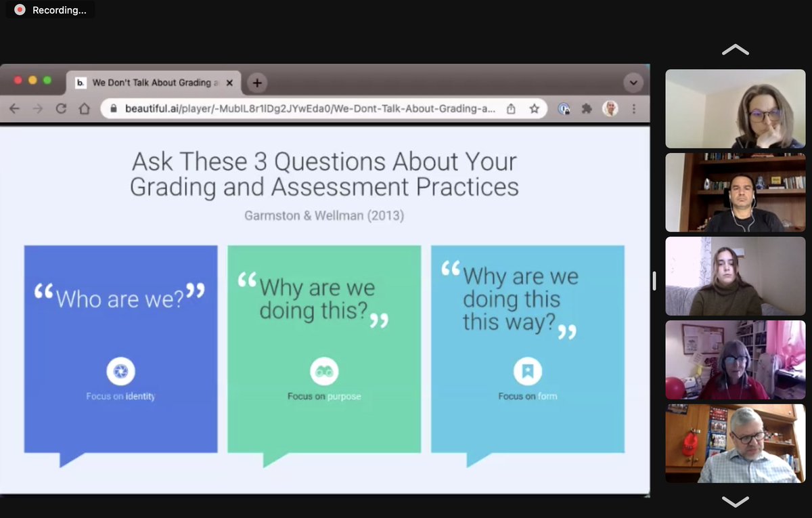Go to browser home page icon
This screenshot has height=518, width=812.
pos(84,108)
